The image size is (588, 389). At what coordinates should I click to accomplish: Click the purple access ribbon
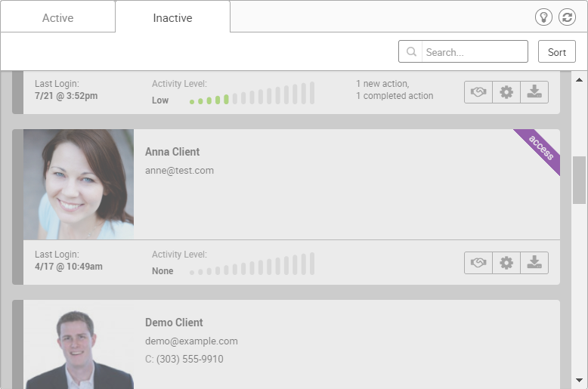coord(540,148)
